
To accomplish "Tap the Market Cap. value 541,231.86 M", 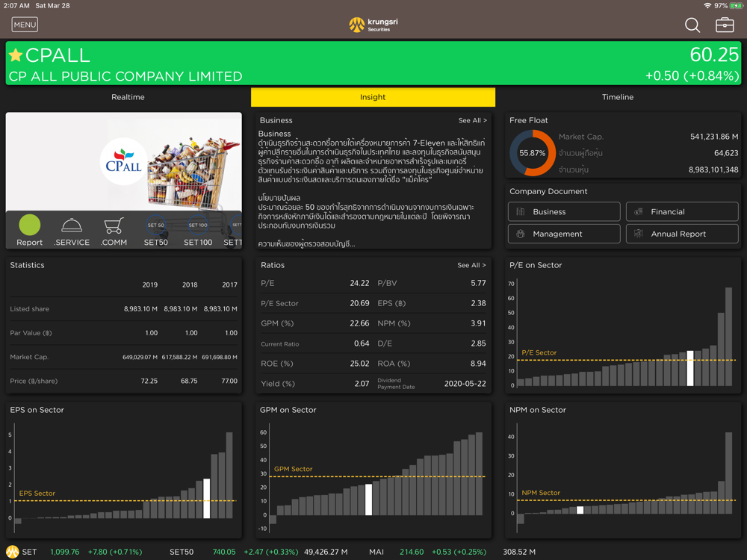I will coord(714,137).
